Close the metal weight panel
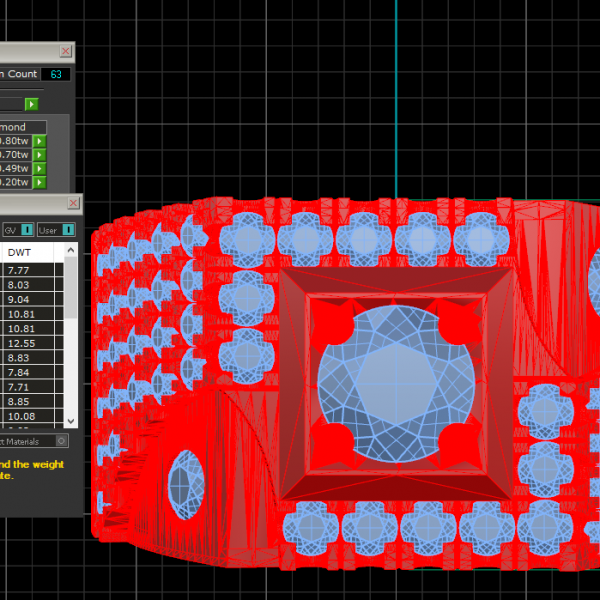 tap(72, 203)
